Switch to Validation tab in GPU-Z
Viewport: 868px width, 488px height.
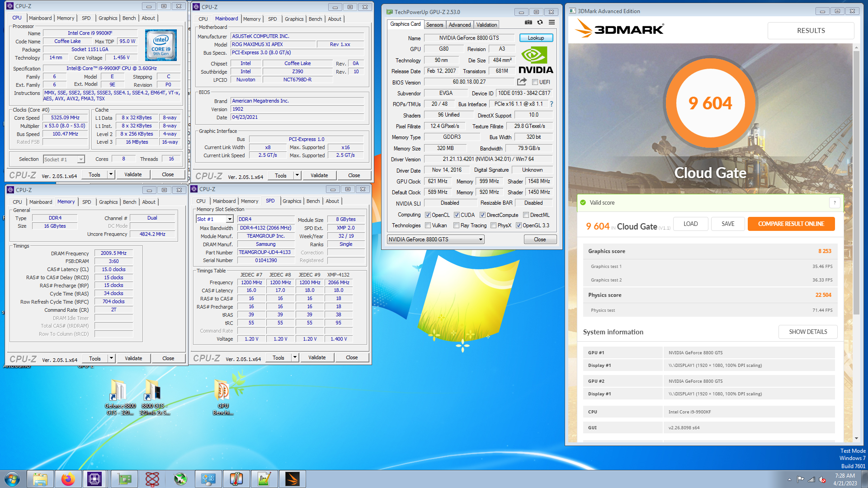click(486, 25)
